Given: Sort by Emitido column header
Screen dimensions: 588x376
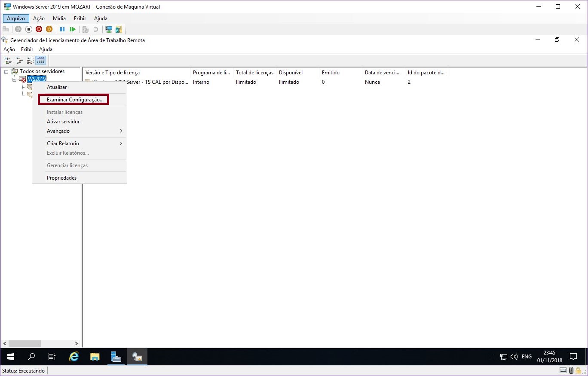Looking at the screenshot, I should [340, 73].
